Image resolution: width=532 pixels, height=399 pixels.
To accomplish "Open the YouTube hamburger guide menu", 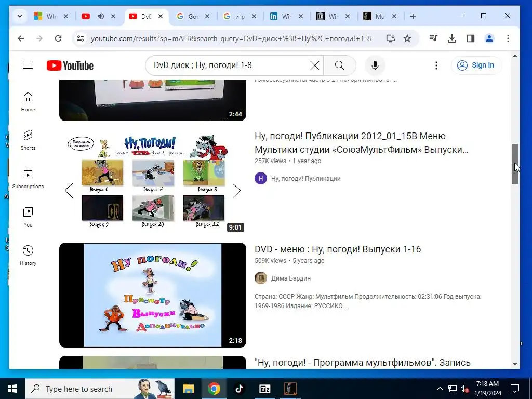I will pyautogui.click(x=28, y=65).
